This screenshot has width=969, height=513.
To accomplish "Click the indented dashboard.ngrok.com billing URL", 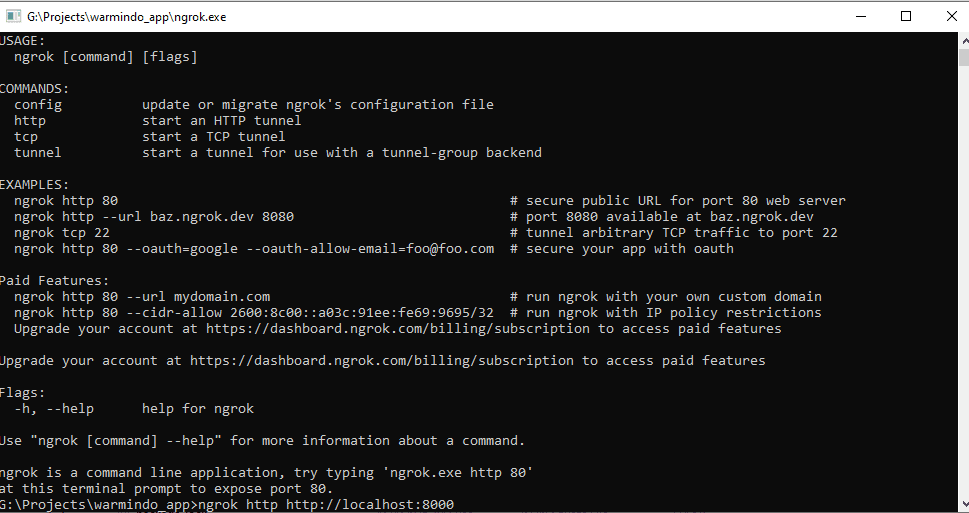I will point(397,329).
